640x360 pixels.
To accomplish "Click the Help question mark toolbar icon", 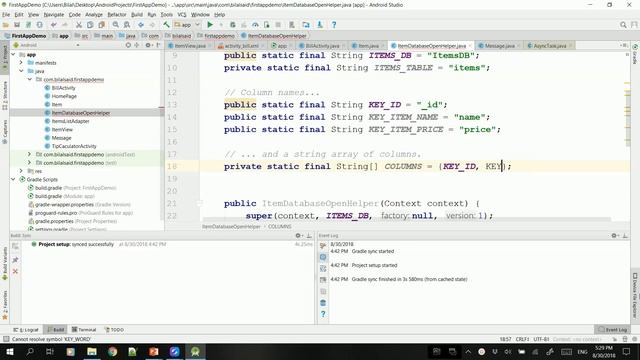I will pos(334,25).
